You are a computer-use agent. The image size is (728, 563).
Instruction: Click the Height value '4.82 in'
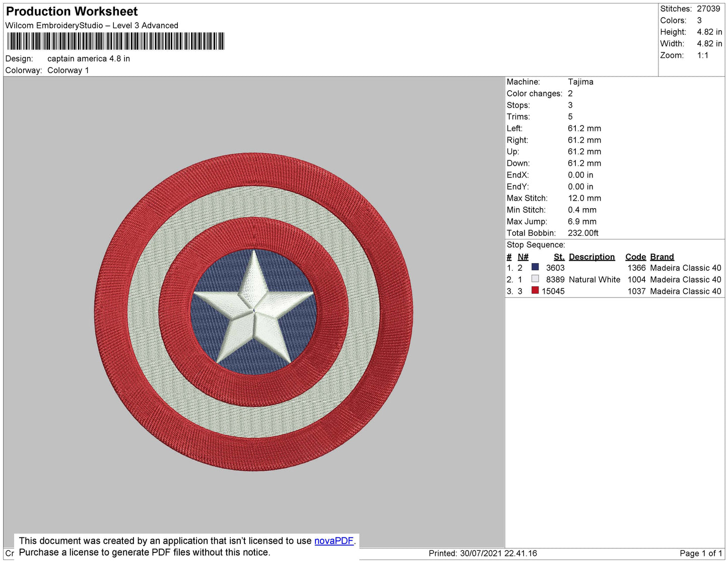click(x=709, y=32)
